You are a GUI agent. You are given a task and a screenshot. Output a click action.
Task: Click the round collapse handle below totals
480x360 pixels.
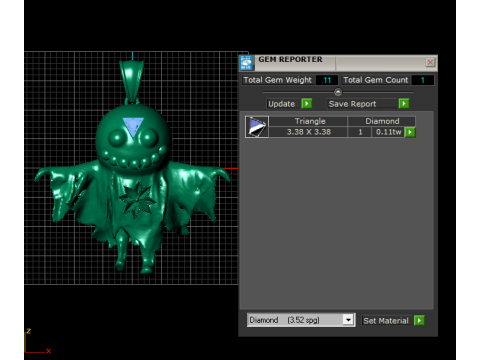click(338, 92)
